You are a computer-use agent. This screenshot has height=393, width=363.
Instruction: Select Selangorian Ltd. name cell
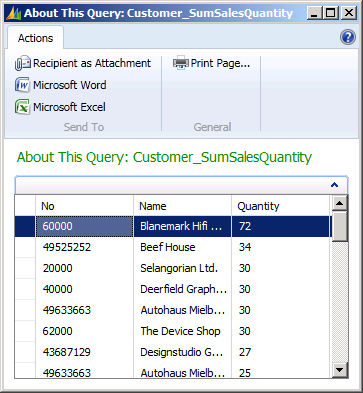click(x=182, y=268)
